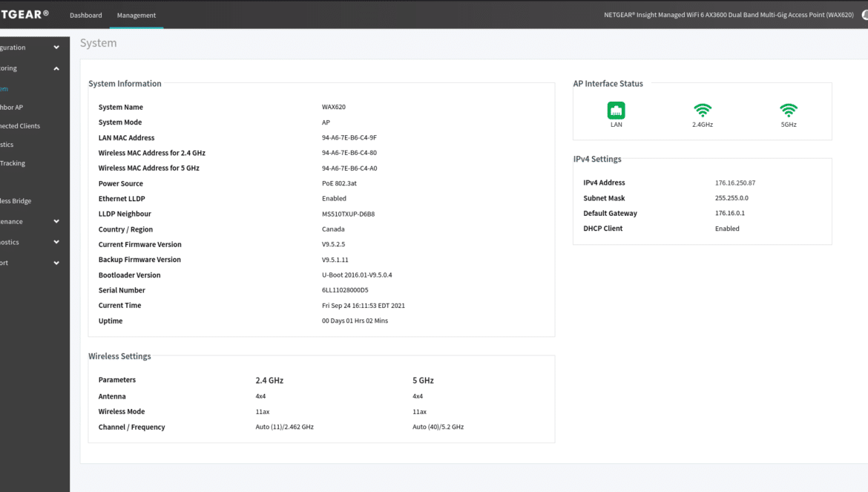Open the Dashboard tab
The width and height of the screenshot is (868, 492).
tap(86, 15)
